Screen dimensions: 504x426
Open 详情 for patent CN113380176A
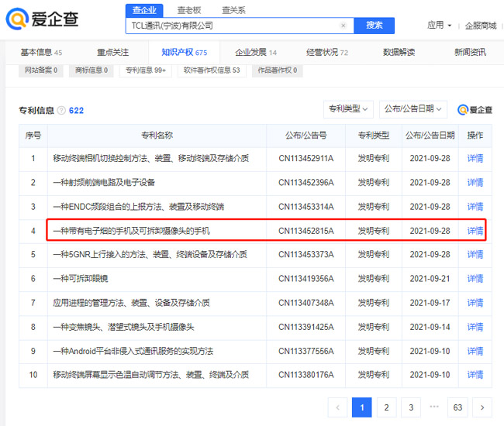pyautogui.click(x=475, y=375)
